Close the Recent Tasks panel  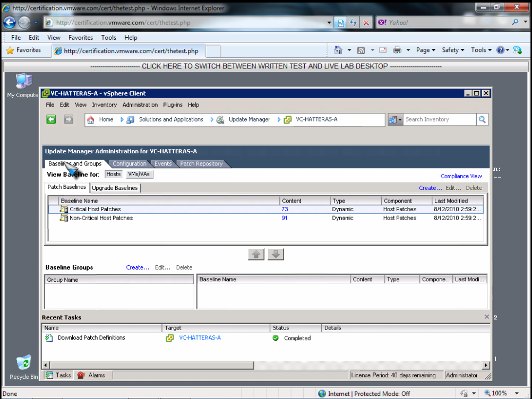pyautogui.click(x=486, y=317)
